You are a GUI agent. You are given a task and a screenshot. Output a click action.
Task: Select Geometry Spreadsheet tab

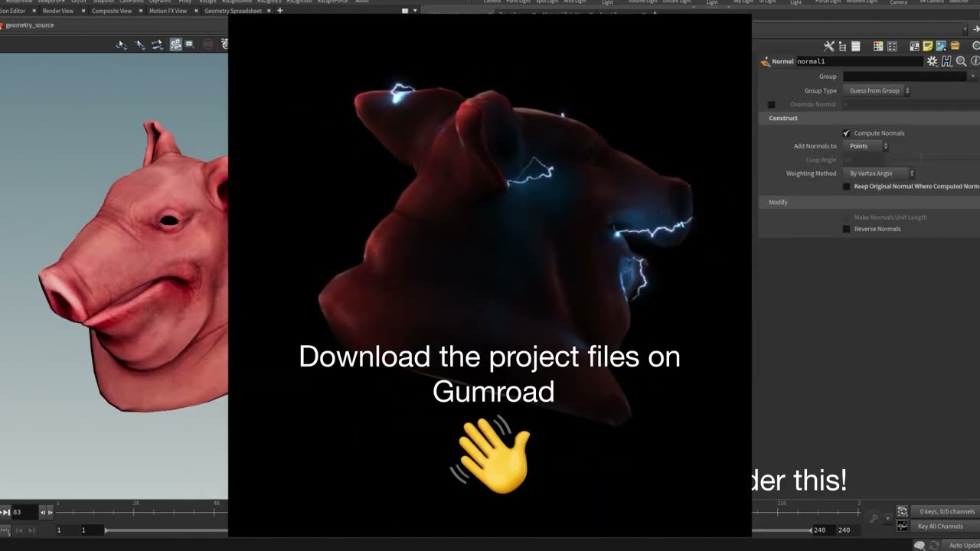tap(233, 11)
